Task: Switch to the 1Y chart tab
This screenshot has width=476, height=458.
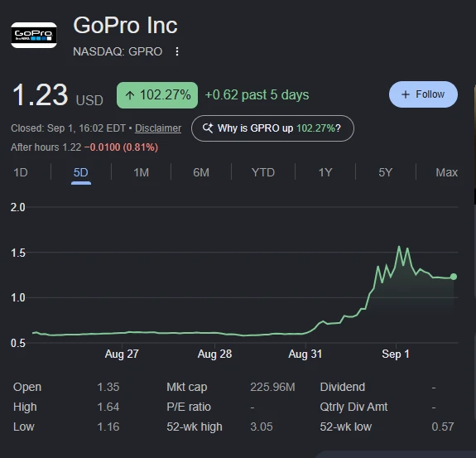Action: point(325,172)
